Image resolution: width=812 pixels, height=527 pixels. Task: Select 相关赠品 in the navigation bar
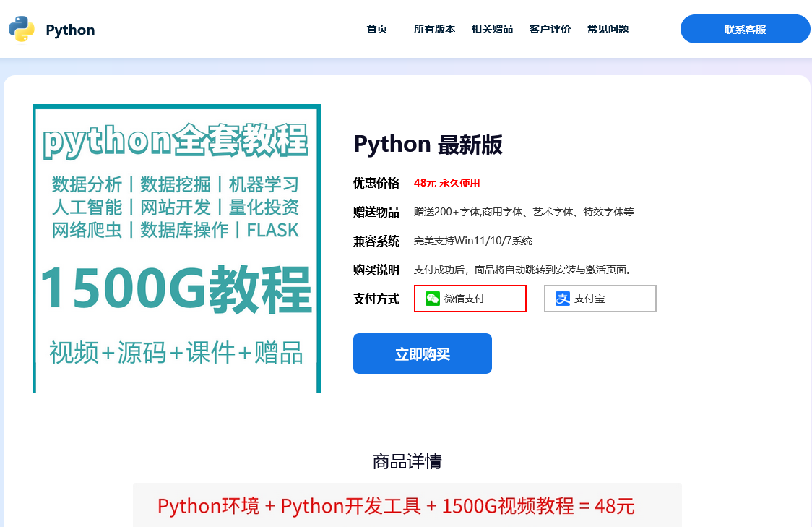coord(492,30)
